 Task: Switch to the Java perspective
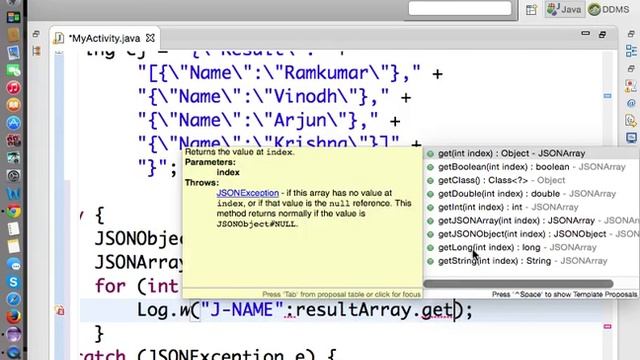coord(565,9)
